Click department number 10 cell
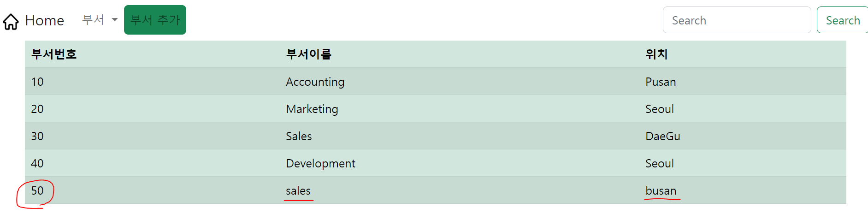Image resolution: width=868 pixels, height=220 pixels. [37, 82]
